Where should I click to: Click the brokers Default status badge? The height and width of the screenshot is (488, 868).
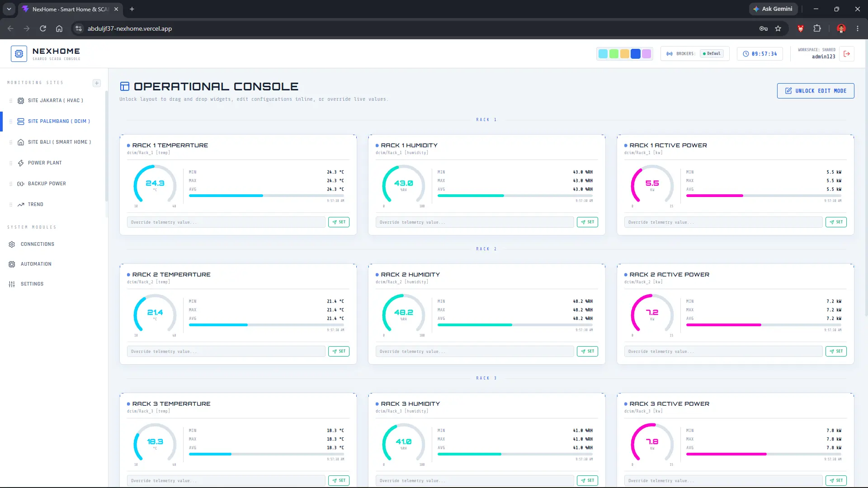pos(712,54)
